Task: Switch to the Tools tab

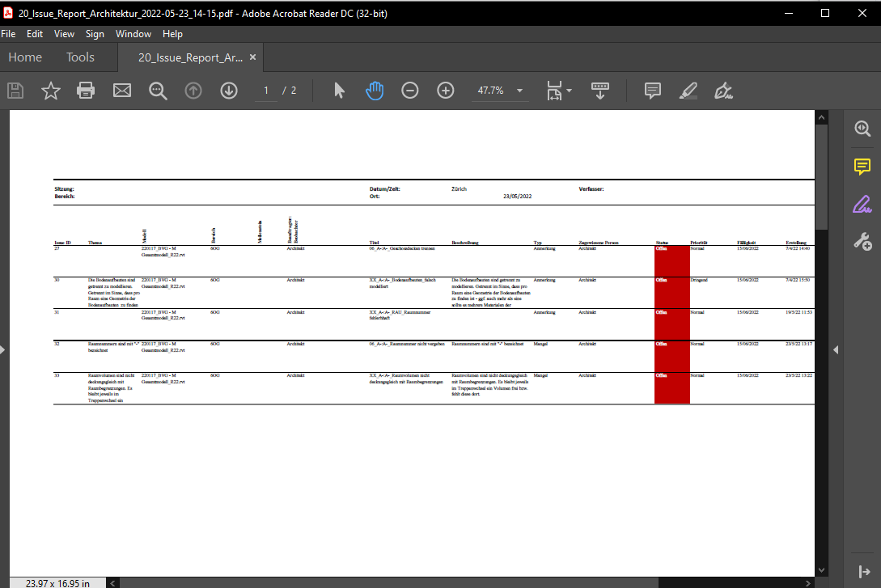Action: coord(80,57)
